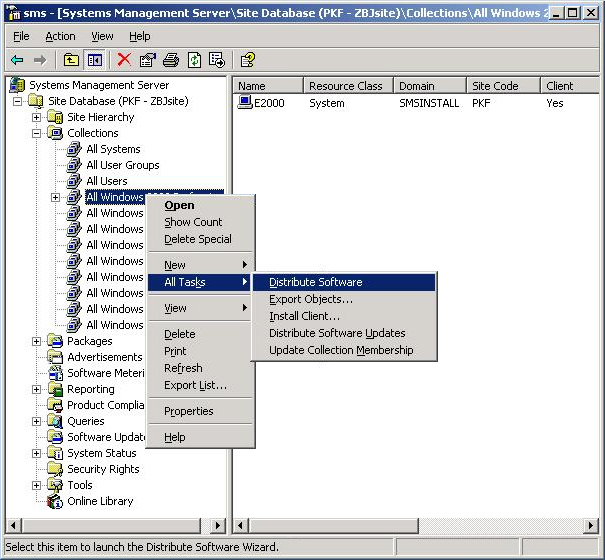Click the Collections folder icon

[55, 133]
